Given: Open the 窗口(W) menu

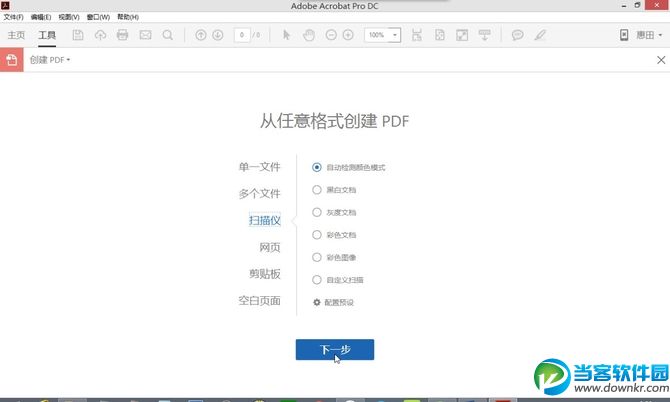Looking at the screenshot, I should coord(98,17).
